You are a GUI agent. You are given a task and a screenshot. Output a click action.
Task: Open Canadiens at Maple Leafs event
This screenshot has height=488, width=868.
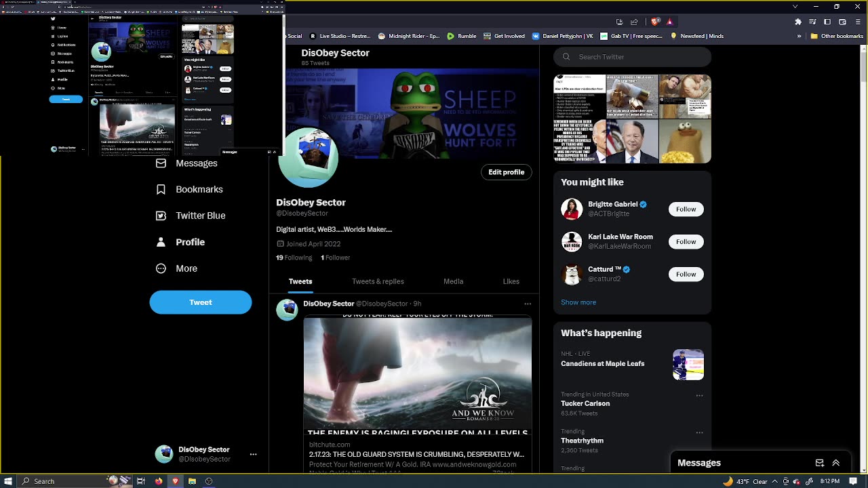[632, 364]
